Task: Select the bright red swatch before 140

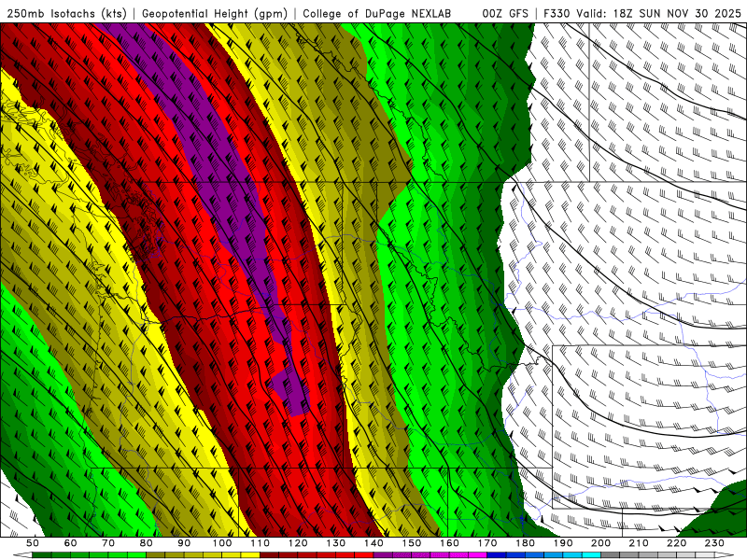Action: tap(364, 554)
